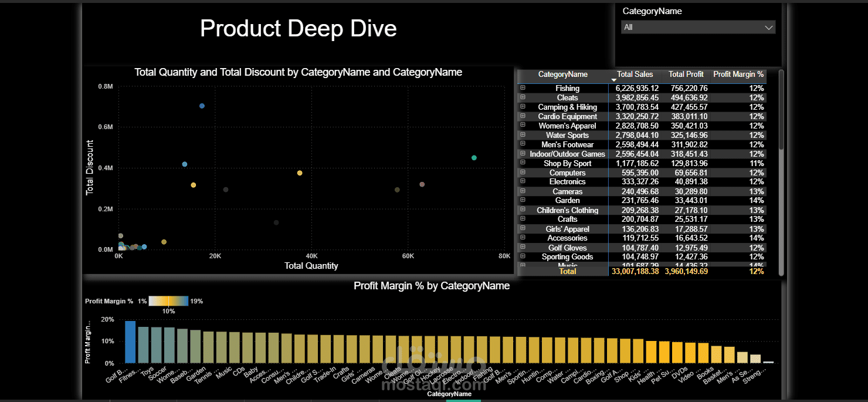Select the tall blue Golf B... bar
This screenshot has width=868, height=402.
pos(130,342)
